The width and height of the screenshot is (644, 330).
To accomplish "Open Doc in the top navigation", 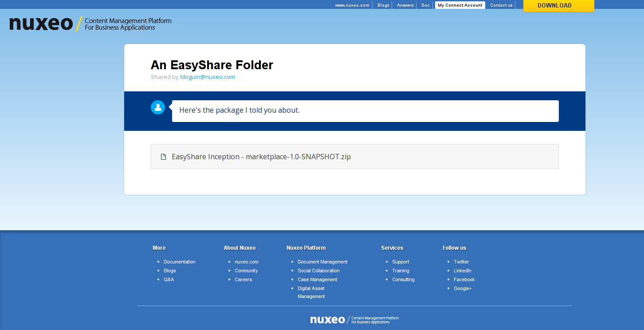I will (425, 5).
